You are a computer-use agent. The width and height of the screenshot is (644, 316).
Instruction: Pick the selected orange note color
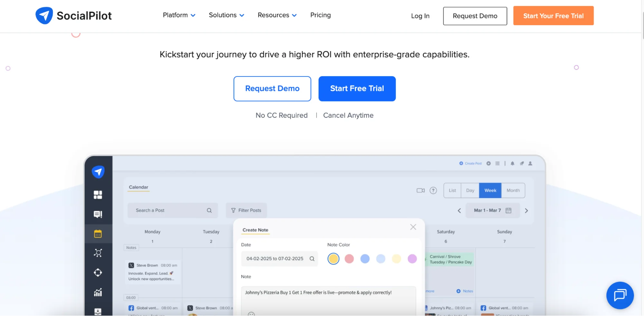point(333,259)
